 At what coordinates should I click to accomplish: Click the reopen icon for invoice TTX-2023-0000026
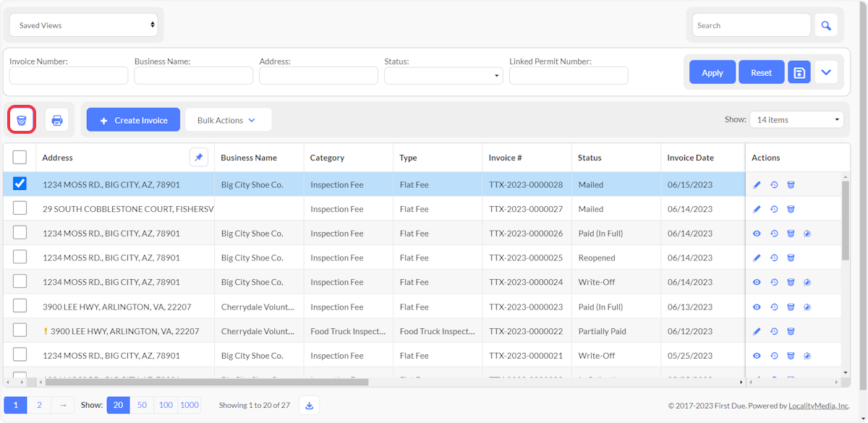(807, 234)
